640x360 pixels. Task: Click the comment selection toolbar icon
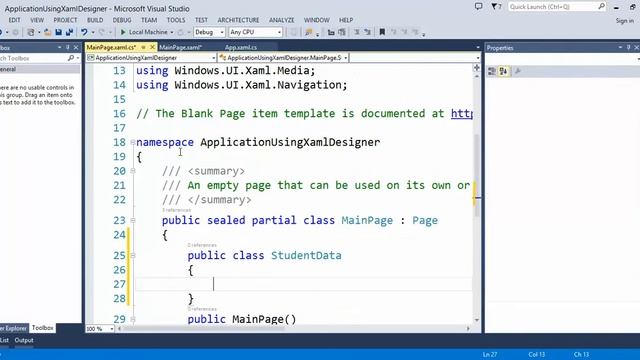pyautogui.click(x=357, y=32)
